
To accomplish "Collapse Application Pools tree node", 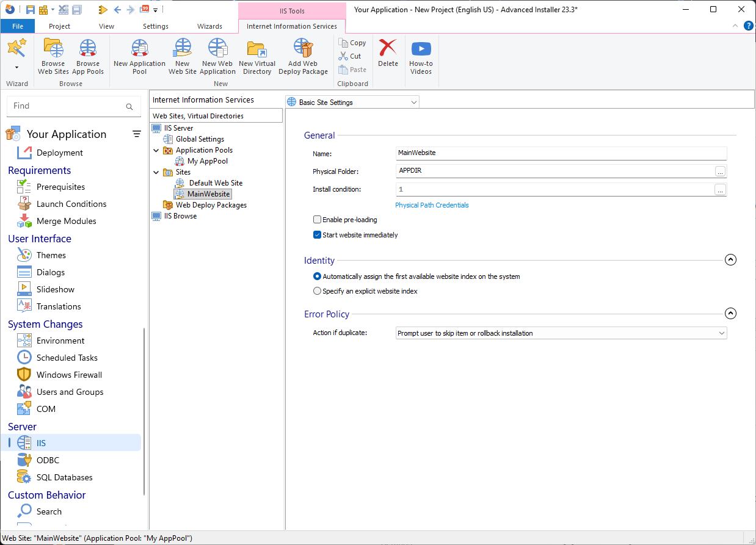I will click(x=156, y=150).
